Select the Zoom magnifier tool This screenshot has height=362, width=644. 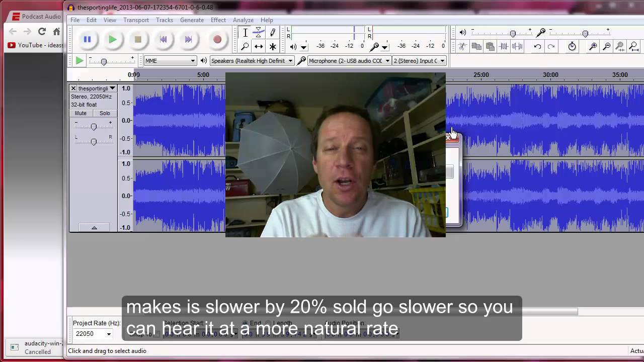[245, 46]
